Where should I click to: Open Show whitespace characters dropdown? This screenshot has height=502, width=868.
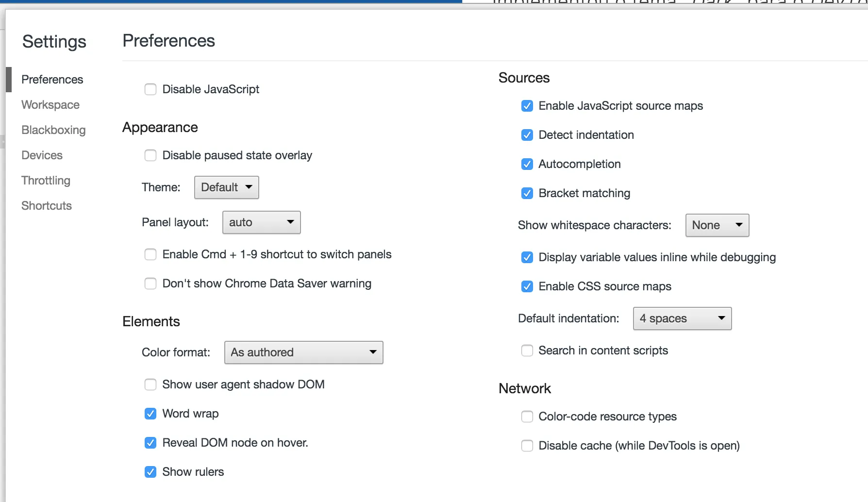(718, 225)
